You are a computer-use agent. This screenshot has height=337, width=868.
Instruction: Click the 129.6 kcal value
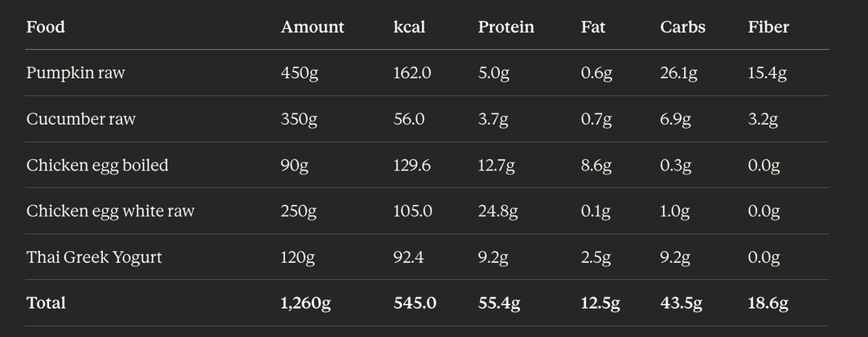(x=412, y=165)
